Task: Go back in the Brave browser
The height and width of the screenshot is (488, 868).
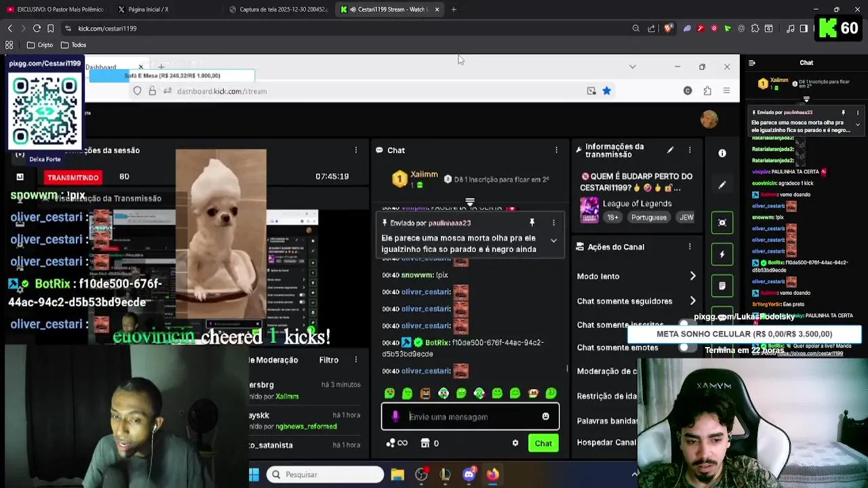Action: tap(9, 28)
